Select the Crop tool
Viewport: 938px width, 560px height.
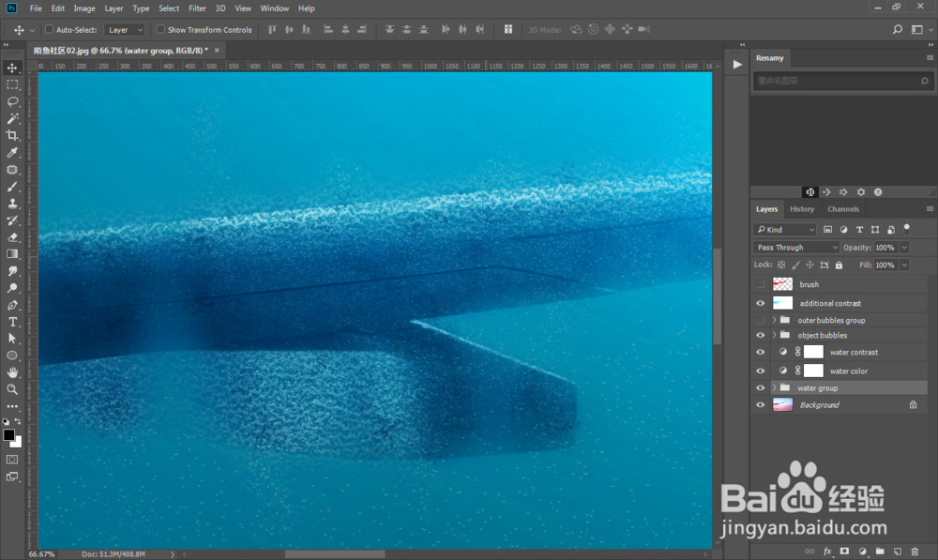tap(12, 135)
